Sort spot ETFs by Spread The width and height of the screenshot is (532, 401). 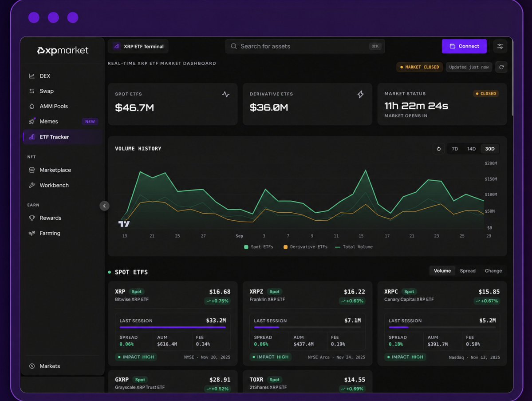468,270
